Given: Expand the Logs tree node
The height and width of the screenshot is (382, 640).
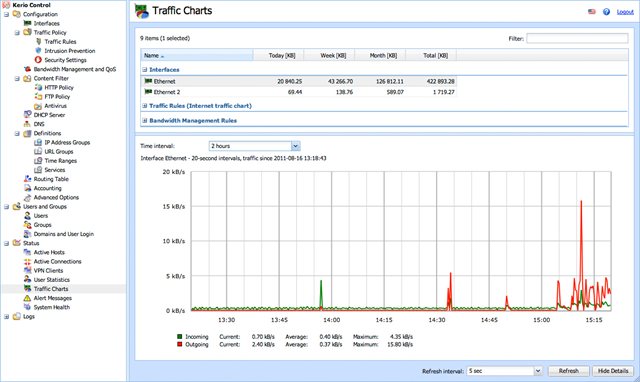Looking at the screenshot, I should pyautogui.click(x=7, y=317).
